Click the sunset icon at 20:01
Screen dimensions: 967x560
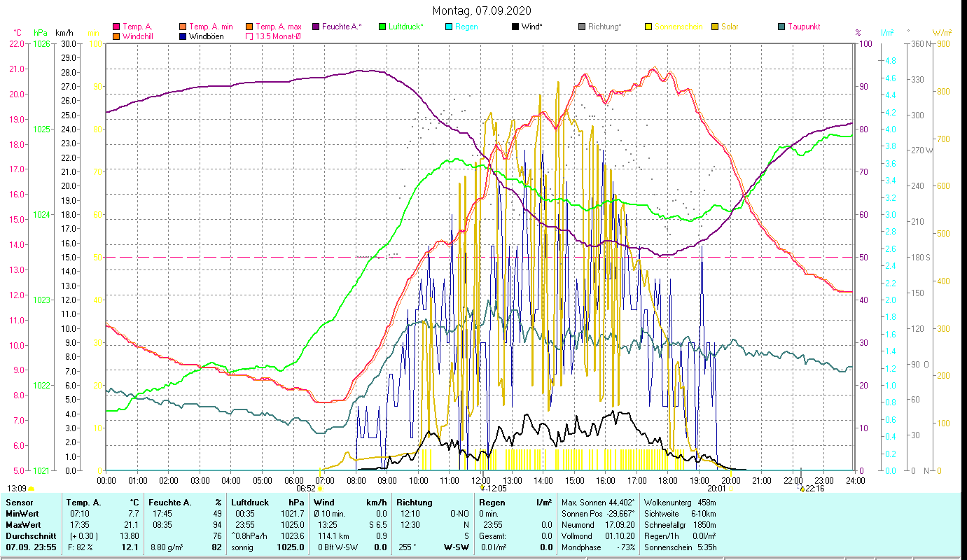coord(731,489)
